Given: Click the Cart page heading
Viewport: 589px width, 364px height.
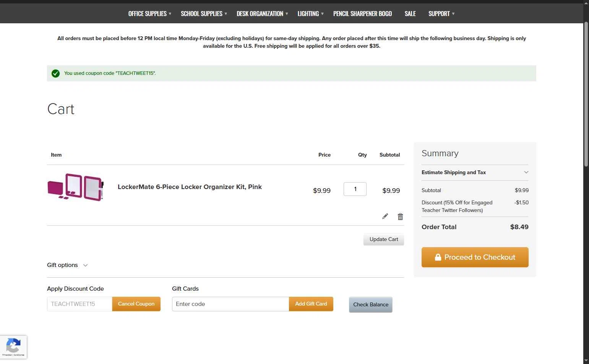Looking at the screenshot, I should pos(61,109).
